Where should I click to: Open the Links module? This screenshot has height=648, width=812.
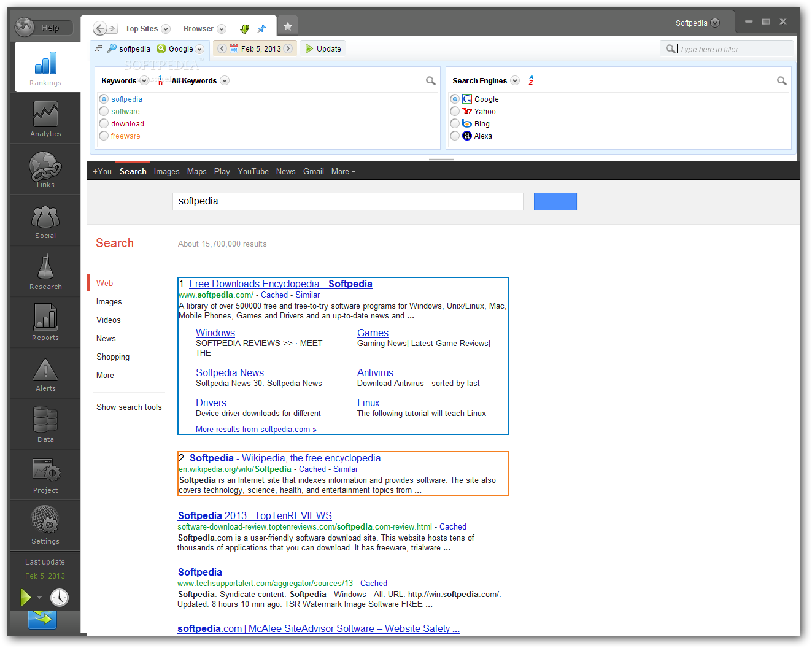pos(45,169)
